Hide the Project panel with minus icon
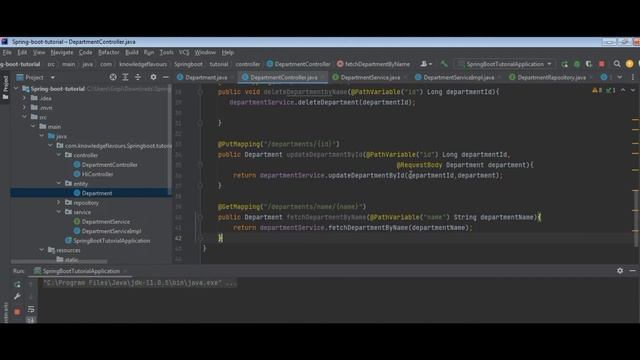The width and height of the screenshot is (640, 360). pyautogui.click(x=165, y=77)
